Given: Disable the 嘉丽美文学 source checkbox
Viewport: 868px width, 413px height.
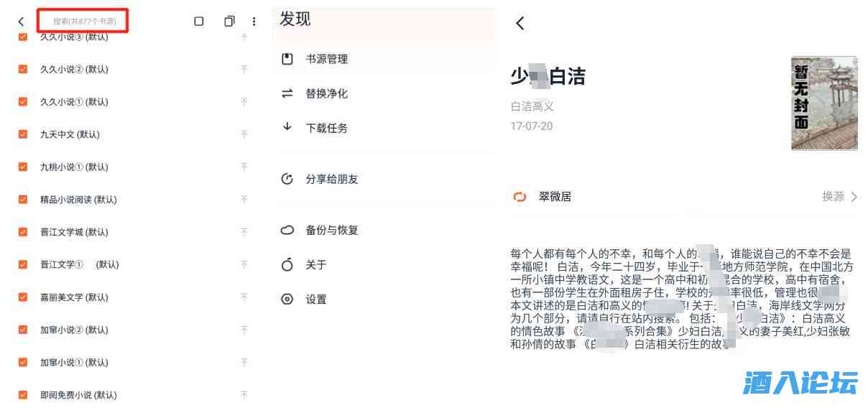Looking at the screenshot, I should pyautogui.click(x=23, y=297).
